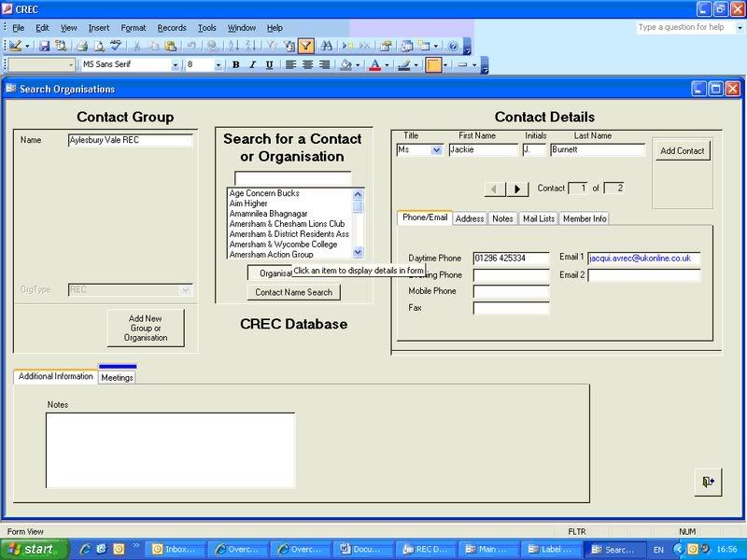This screenshot has width=747, height=560.
Task: Click the Paste clipboard icon
Action: [x=170, y=46]
